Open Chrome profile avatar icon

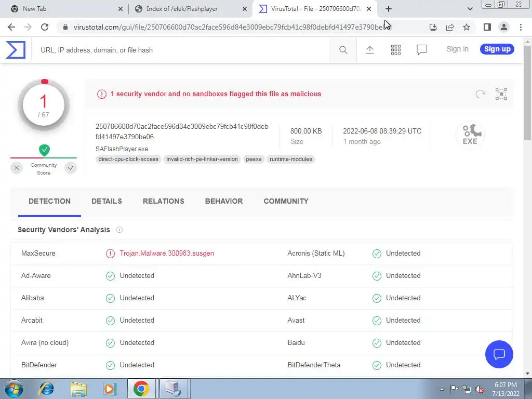[504, 27]
